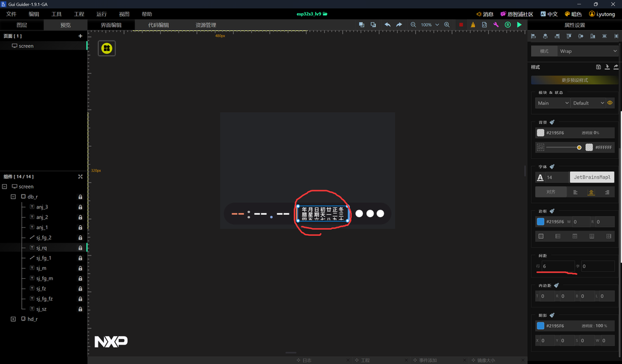
Task: Click the export style share icon
Action: [616, 67]
